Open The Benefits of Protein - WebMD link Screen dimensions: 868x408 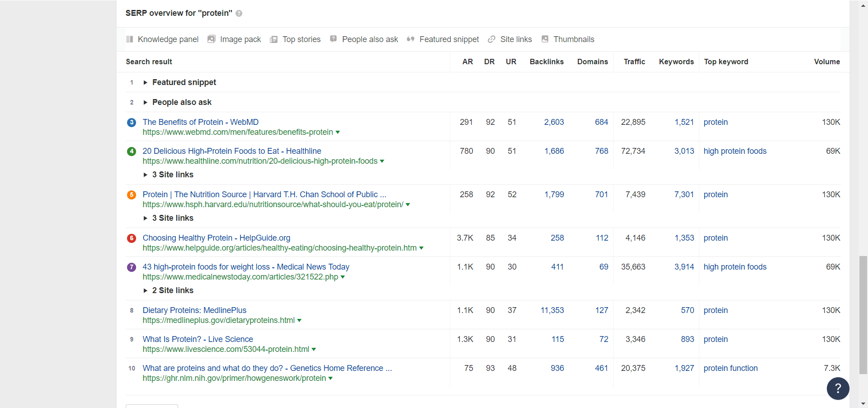(x=200, y=122)
